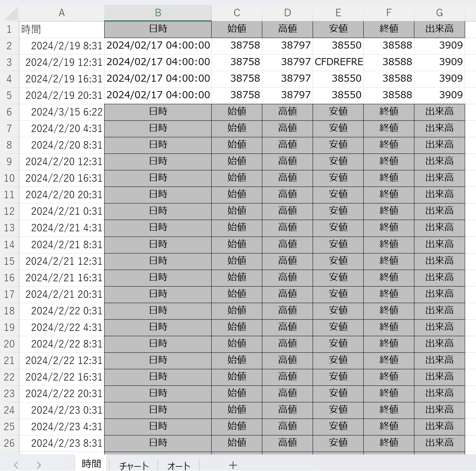
Task: Click cell containing CFDREFRE text
Action: click(x=338, y=62)
